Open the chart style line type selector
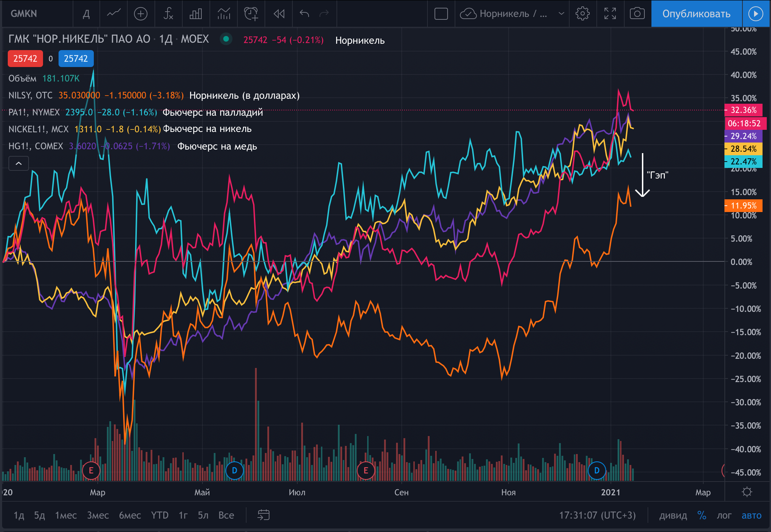The image size is (771, 532). tap(114, 14)
